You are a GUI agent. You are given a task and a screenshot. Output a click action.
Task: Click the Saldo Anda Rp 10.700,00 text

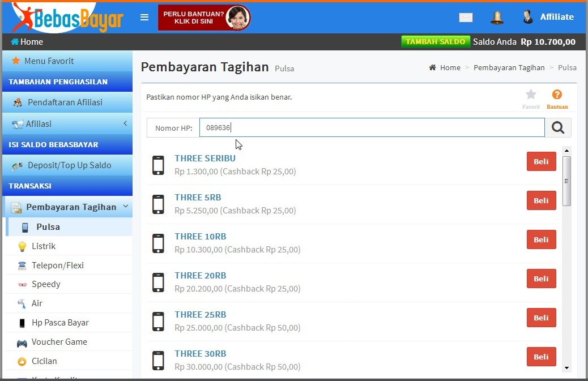524,41
